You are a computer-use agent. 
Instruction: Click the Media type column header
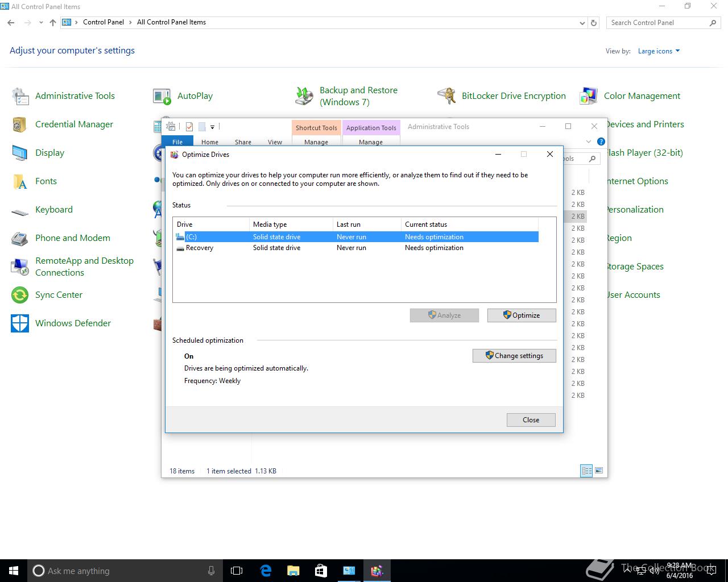click(291, 225)
